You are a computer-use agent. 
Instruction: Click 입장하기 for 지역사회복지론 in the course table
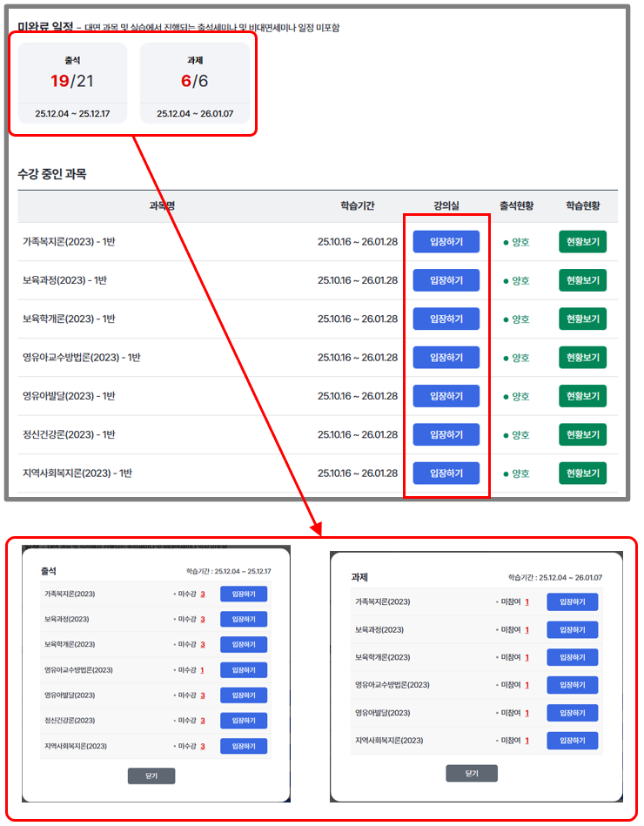pos(446,473)
